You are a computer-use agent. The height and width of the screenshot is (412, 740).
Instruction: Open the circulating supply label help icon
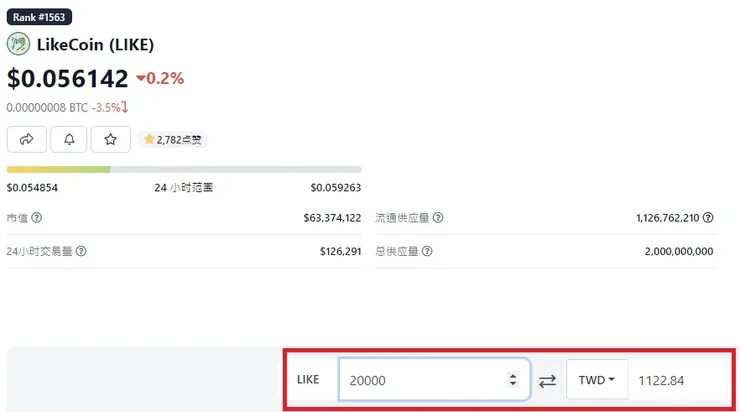pyautogui.click(x=438, y=218)
